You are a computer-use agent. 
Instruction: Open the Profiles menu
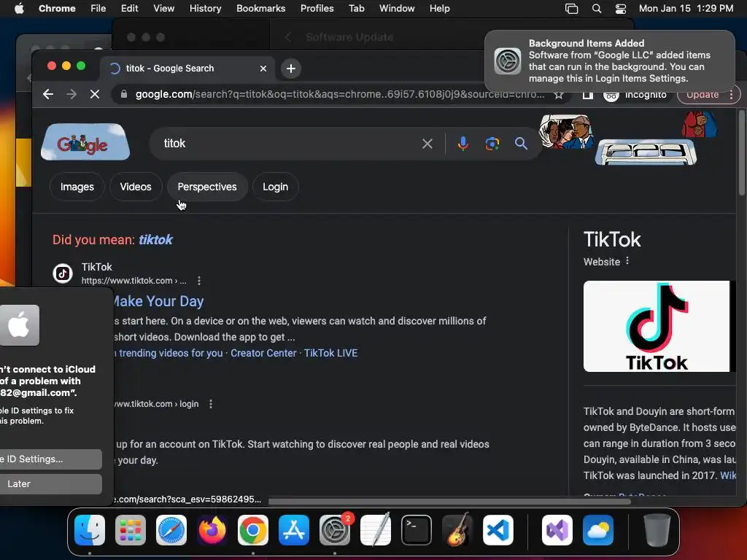(x=317, y=9)
